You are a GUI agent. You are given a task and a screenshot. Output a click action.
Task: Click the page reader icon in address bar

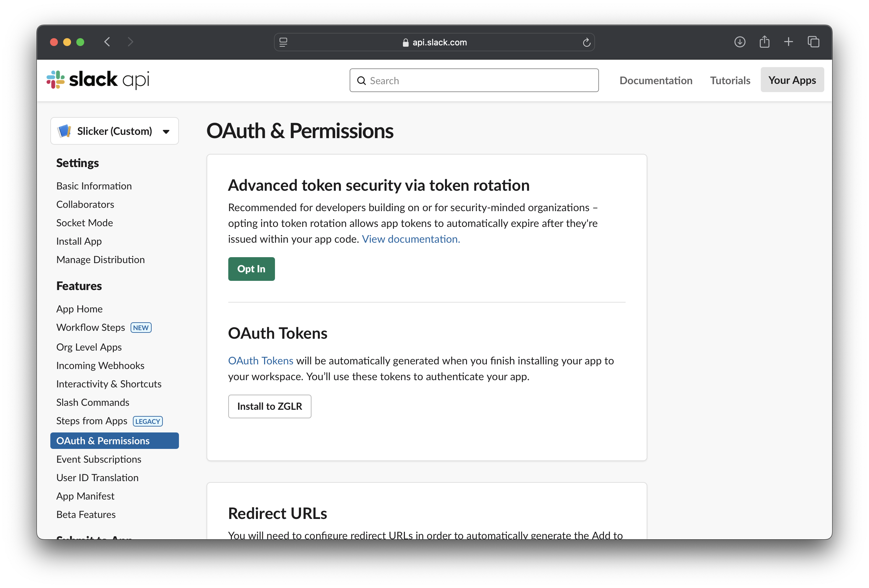click(x=284, y=43)
